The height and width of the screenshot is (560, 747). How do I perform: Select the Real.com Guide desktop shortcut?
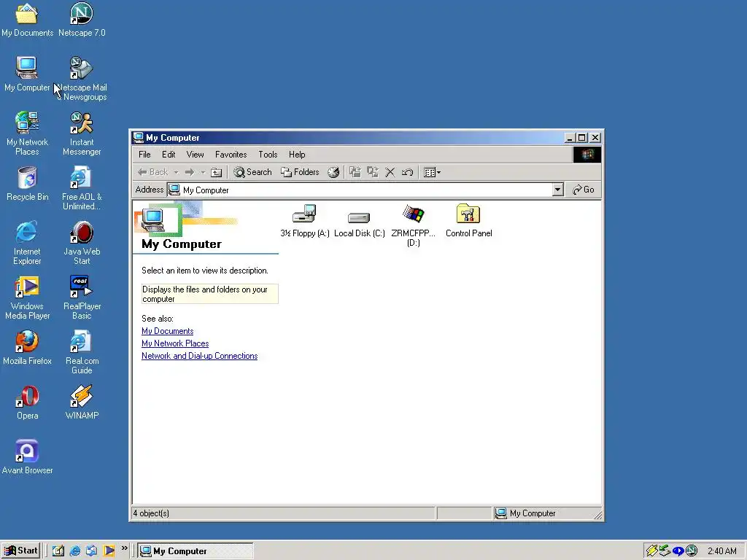pyautogui.click(x=82, y=354)
